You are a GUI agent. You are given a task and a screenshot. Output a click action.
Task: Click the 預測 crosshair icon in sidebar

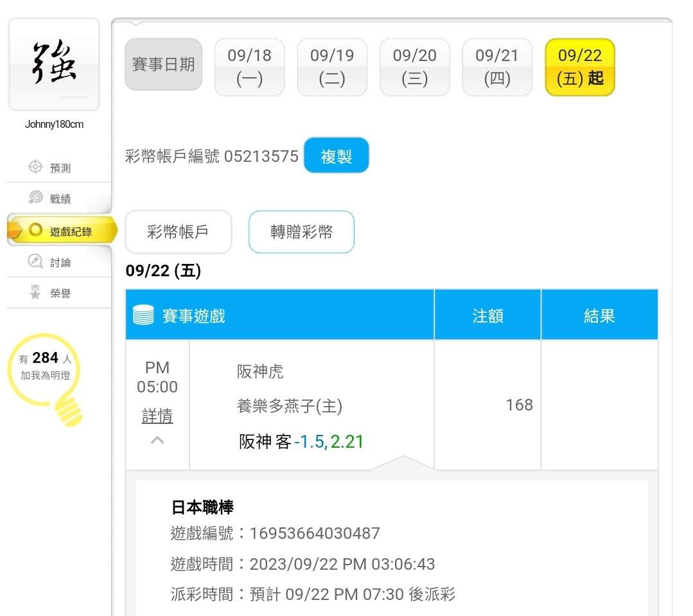[x=35, y=167]
